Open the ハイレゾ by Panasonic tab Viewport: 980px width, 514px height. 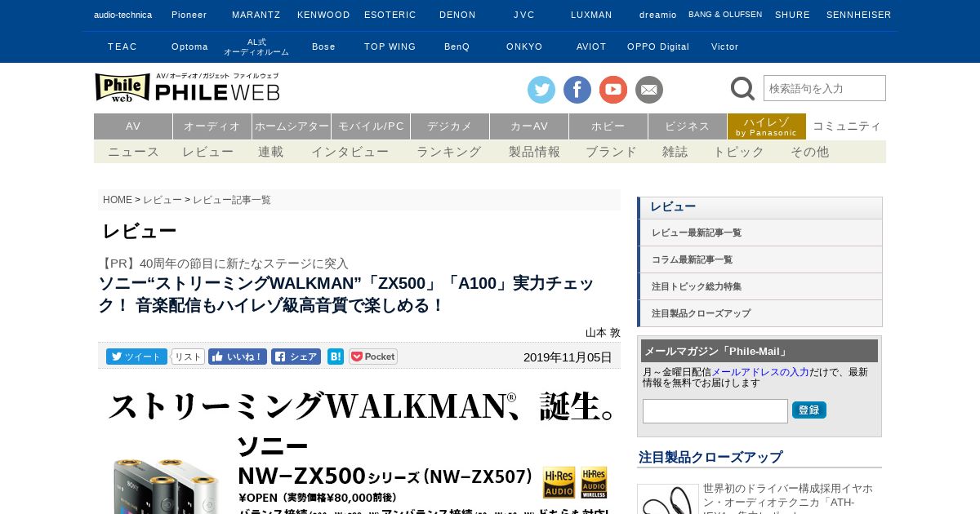[767, 126]
